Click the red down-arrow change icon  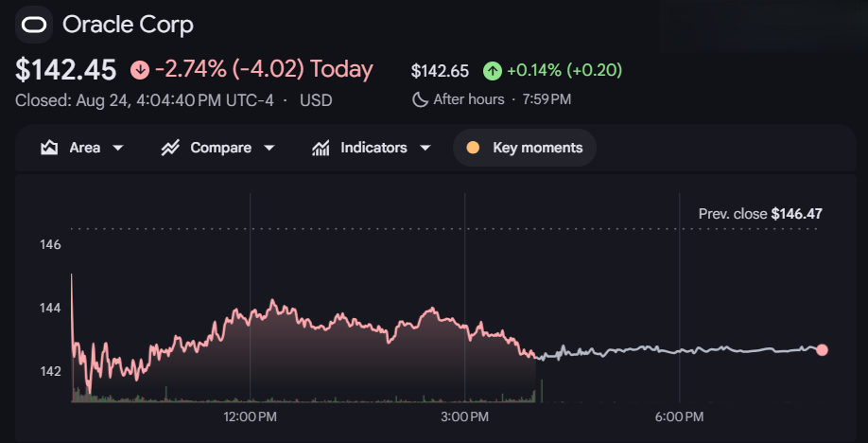(x=140, y=70)
